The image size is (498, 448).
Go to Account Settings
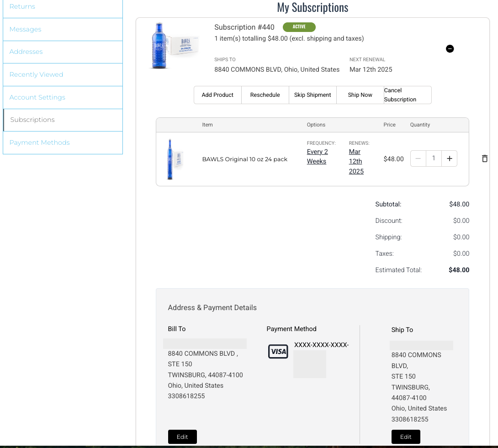63,97
